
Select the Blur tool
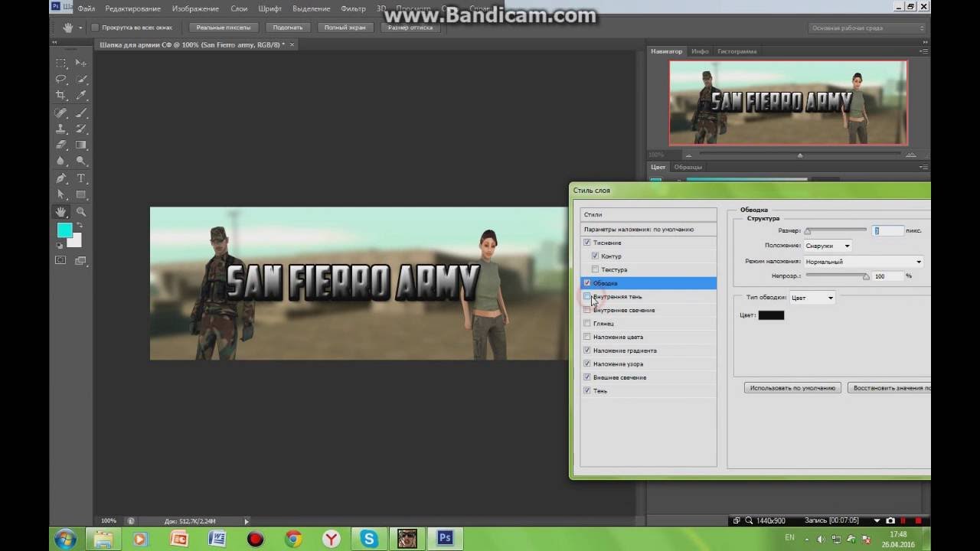click(x=61, y=161)
